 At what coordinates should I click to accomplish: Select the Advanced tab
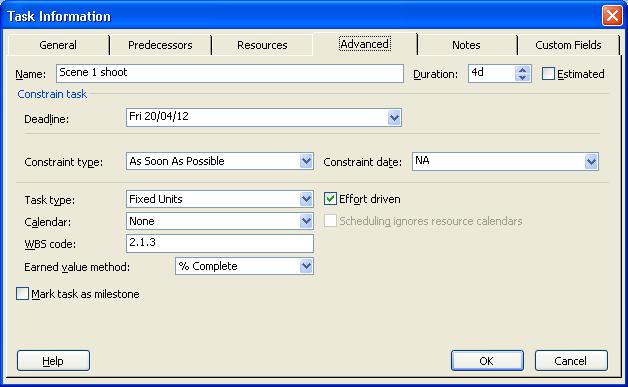(x=364, y=44)
